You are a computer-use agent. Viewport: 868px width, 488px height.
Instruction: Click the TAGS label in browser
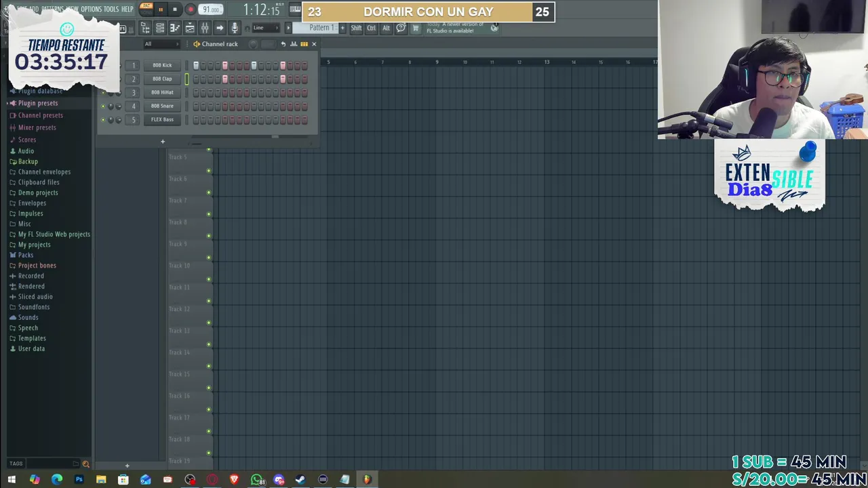pos(16,464)
